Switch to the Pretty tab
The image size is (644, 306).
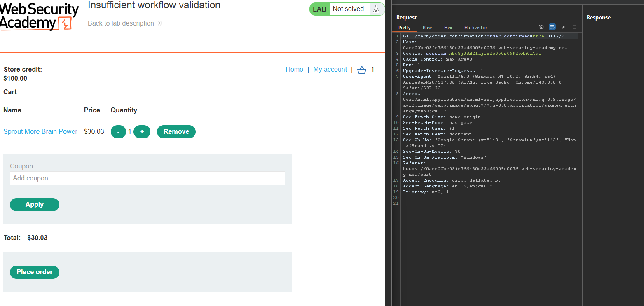pos(404,28)
